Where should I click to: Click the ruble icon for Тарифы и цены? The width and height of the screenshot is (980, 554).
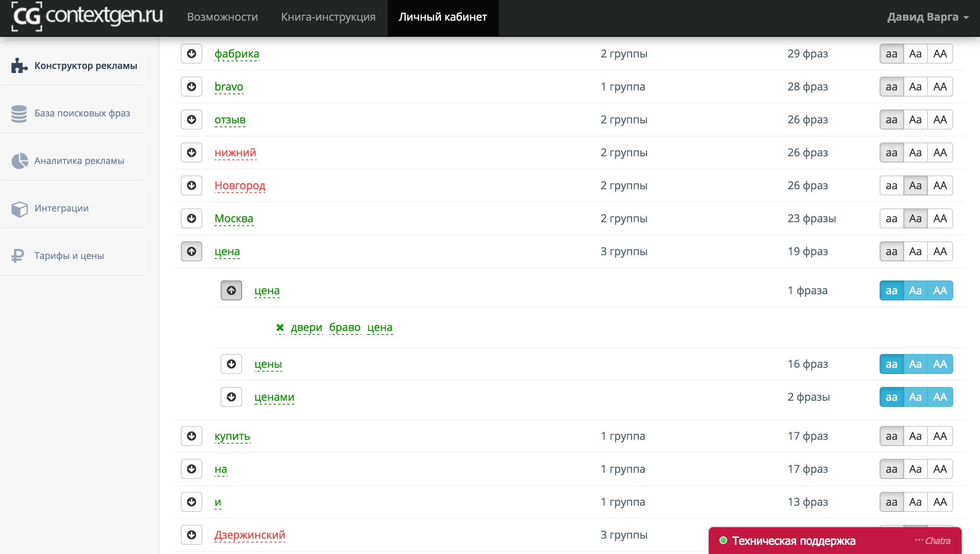pyautogui.click(x=18, y=256)
